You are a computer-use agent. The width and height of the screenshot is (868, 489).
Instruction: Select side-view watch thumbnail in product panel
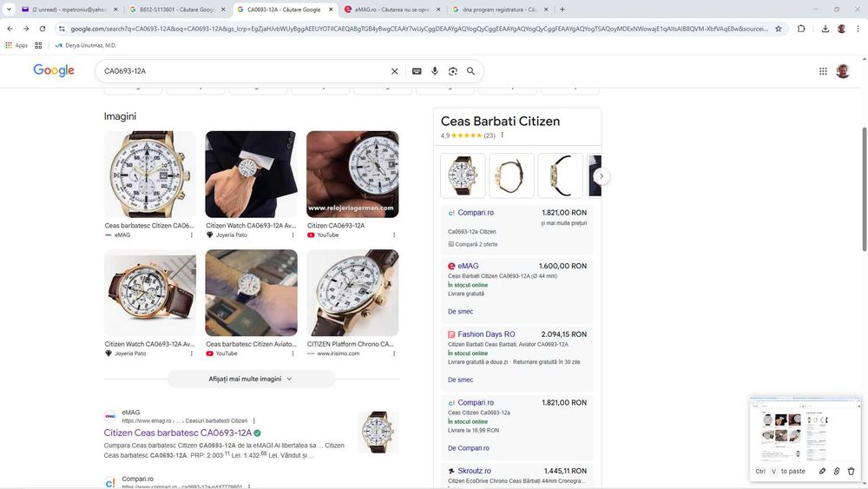(x=560, y=175)
